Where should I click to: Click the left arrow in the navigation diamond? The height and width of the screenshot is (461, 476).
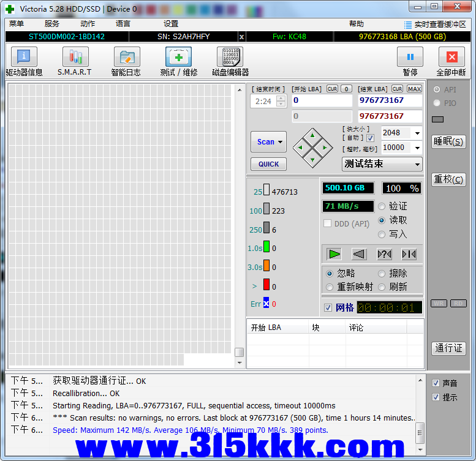click(x=300, y=148)
